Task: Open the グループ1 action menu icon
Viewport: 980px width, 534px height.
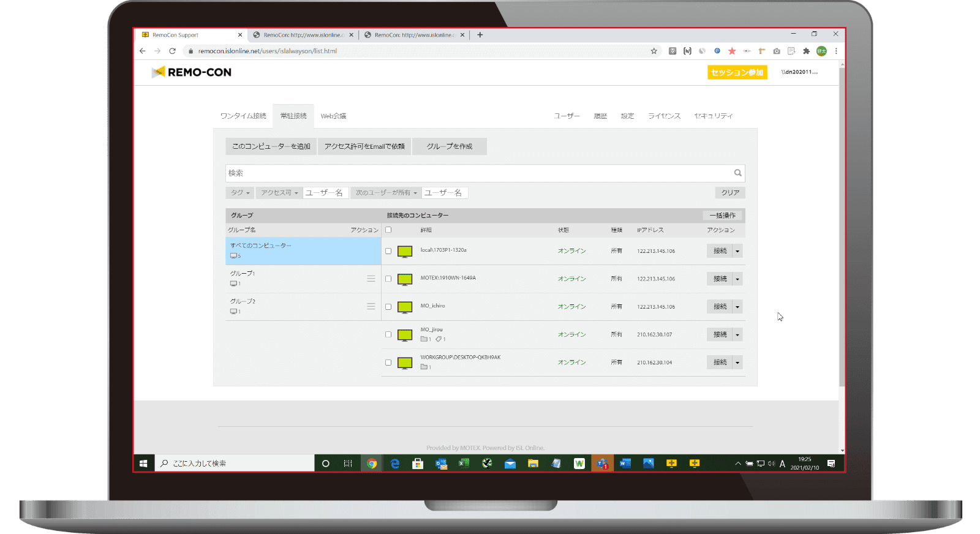Action: click(371, 279)
